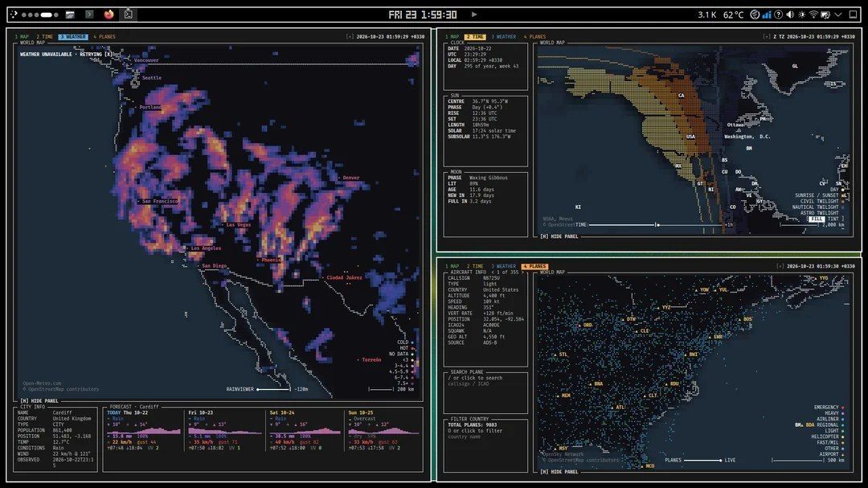
Task: Open the top bar clock FRI 23
Action: click(423, 14)
